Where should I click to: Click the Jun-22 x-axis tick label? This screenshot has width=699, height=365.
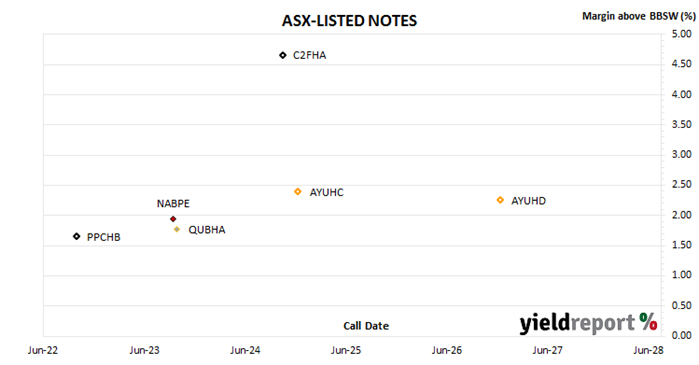(x=43, y=350)
